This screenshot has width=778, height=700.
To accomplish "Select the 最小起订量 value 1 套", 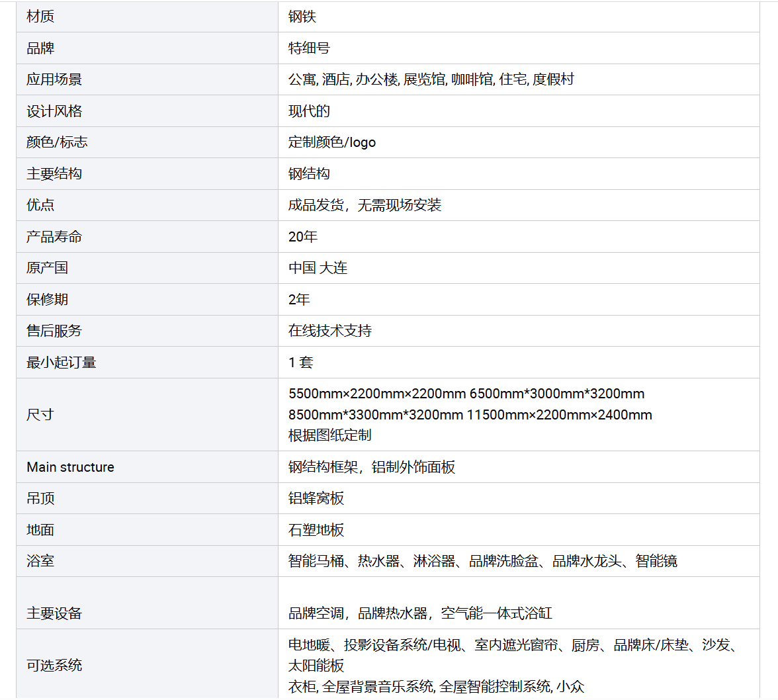I will point(300,363).
